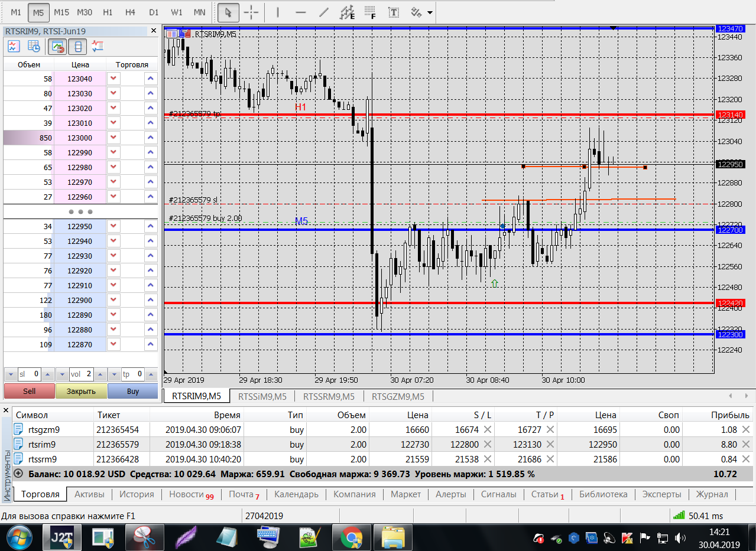Activate the crosshair tool
The height and width of the screenshot is (551, 756).
tap(251, 12)
